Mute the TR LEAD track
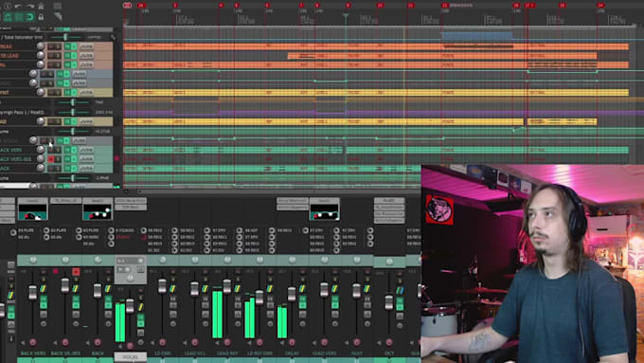Screen dimensions: 644x363 tap(51, 56)
